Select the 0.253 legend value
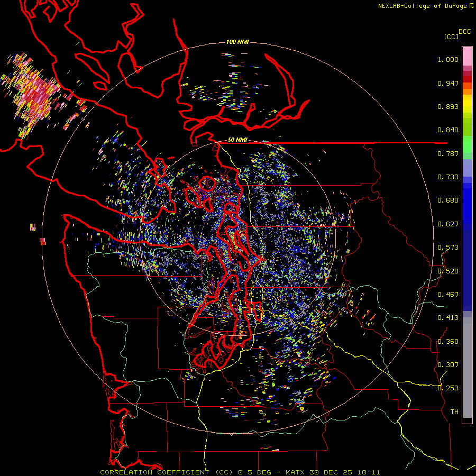The image size is (476, 476). (x=448, y=388)
